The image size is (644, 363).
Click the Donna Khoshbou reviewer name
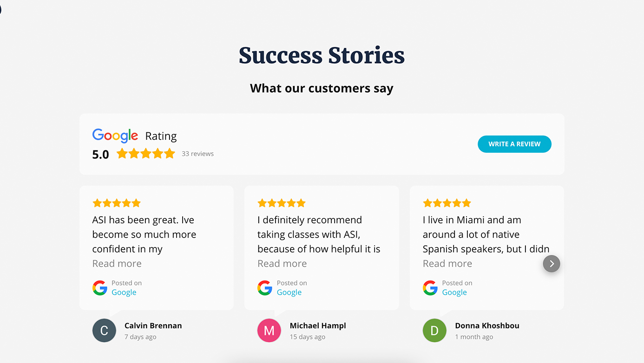pyautogui.click(x=487, y=326)
